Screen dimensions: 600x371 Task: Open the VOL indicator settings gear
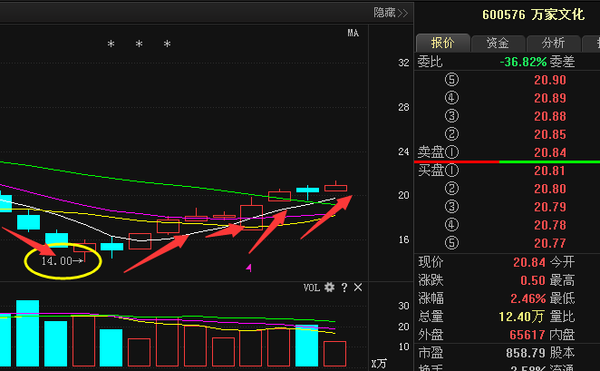point(329,287)
